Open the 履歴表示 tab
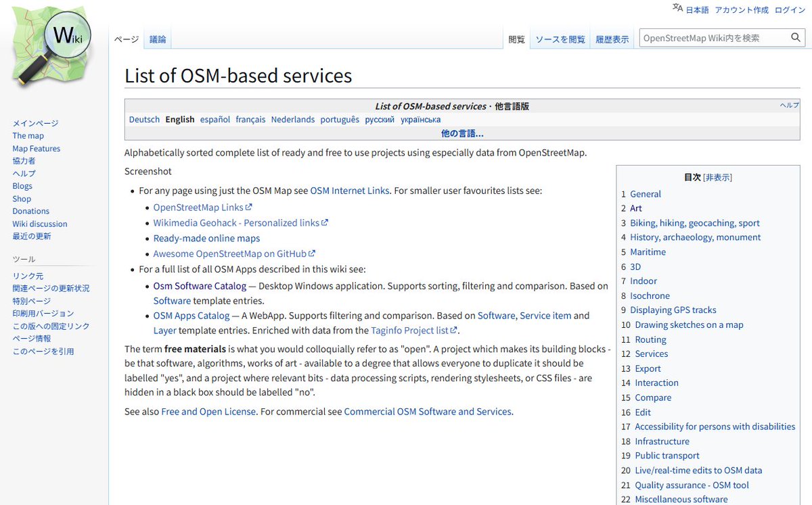The width and height of the screenshot is (812, 505). tap(612, 39)
